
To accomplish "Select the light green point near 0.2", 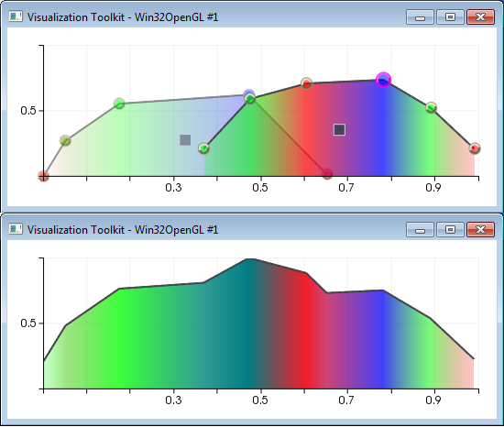I will [119, 104].
